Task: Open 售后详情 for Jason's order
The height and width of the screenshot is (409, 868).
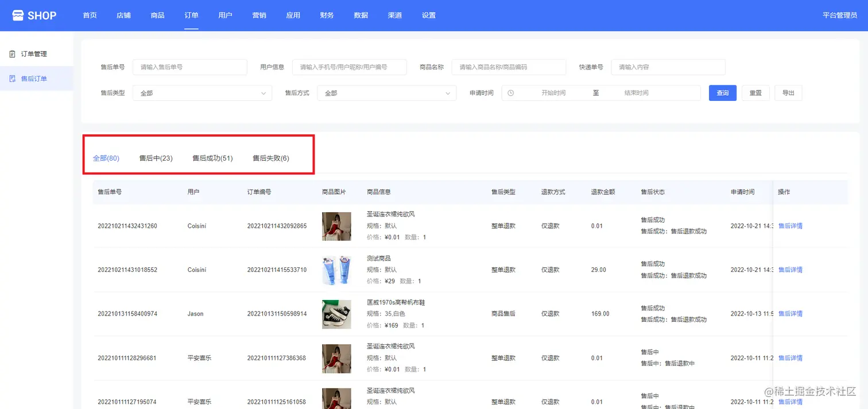Action: 790,314
